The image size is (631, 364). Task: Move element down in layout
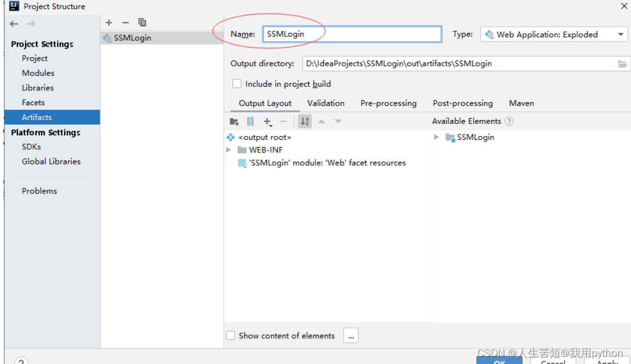(338, 122)
